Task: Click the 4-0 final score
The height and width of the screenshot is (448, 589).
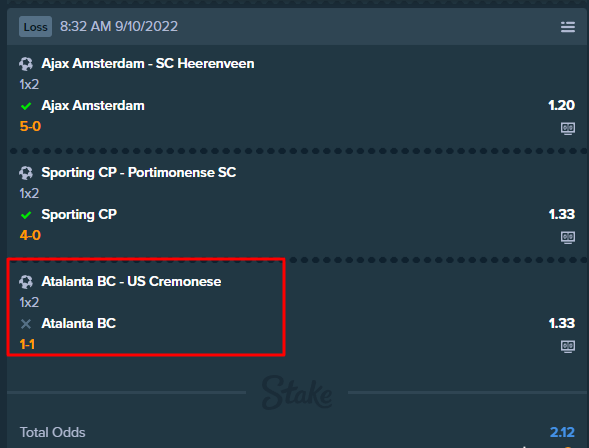Action: coord(30,235)
